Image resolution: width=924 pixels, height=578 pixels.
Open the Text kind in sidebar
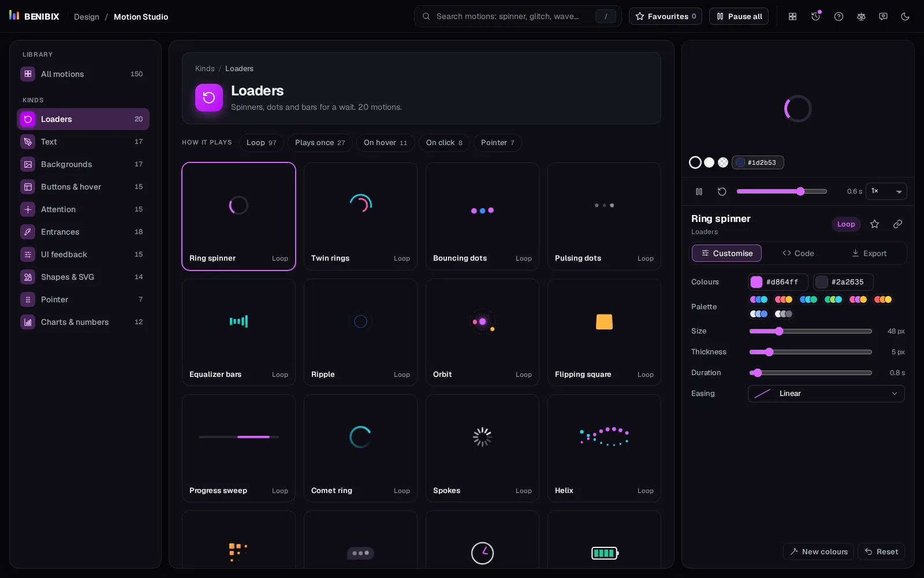pyautogui.click(x=83, y=142)
